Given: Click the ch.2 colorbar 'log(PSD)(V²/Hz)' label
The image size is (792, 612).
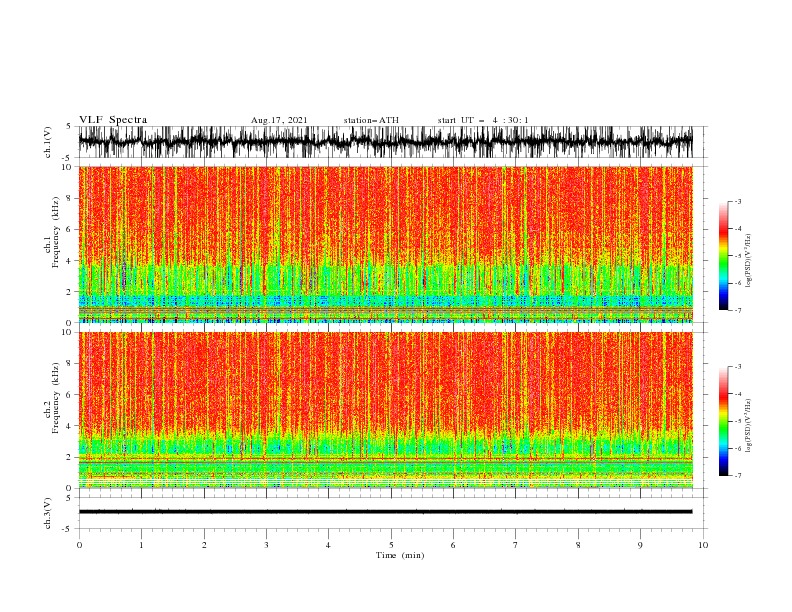Looking at the screenshot, I should tap(748, 426).
